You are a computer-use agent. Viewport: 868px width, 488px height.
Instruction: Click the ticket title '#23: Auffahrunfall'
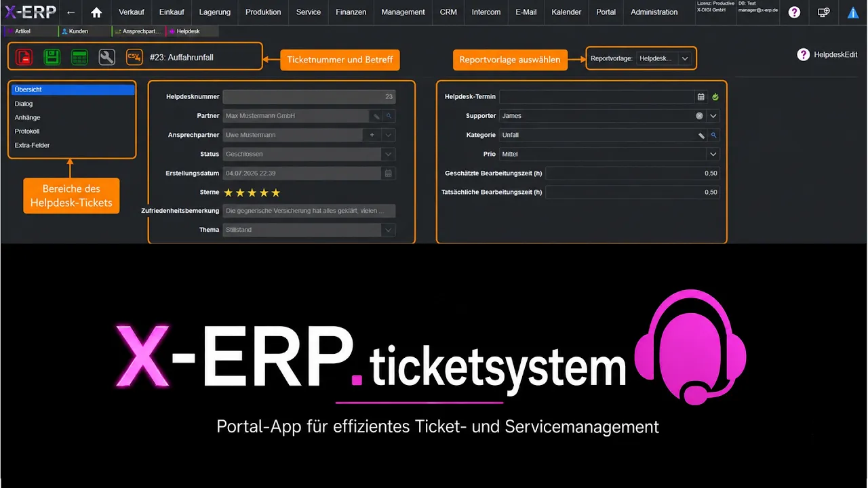point(182,58)
